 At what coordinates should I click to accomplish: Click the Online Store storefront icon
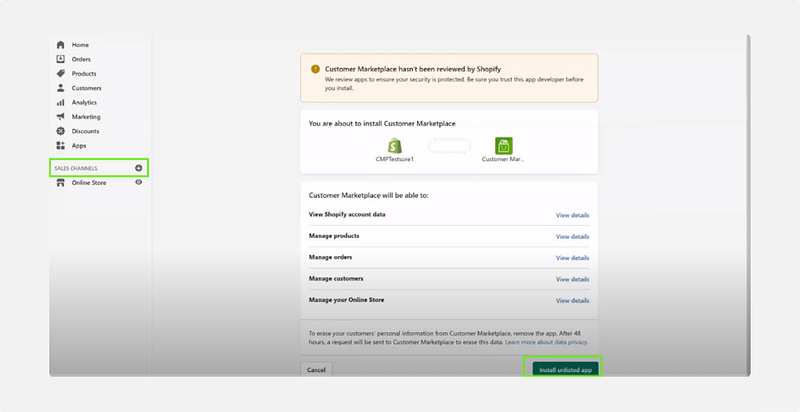coord(61,182)
